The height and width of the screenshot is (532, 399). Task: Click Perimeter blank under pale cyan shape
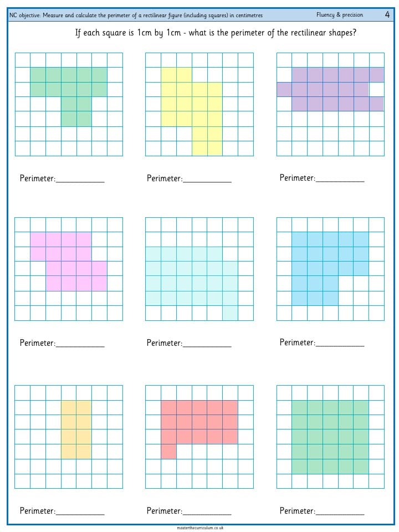pyautogui.click(x=207, y=343)
